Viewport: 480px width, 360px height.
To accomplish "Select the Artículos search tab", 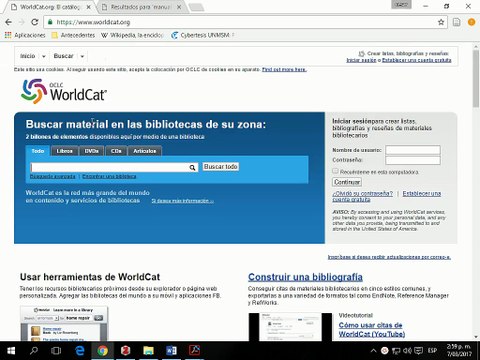I will pos(145,151).
